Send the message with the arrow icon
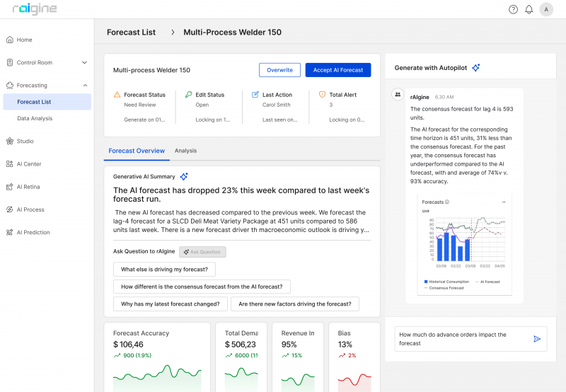 click(x=537, y=339)
